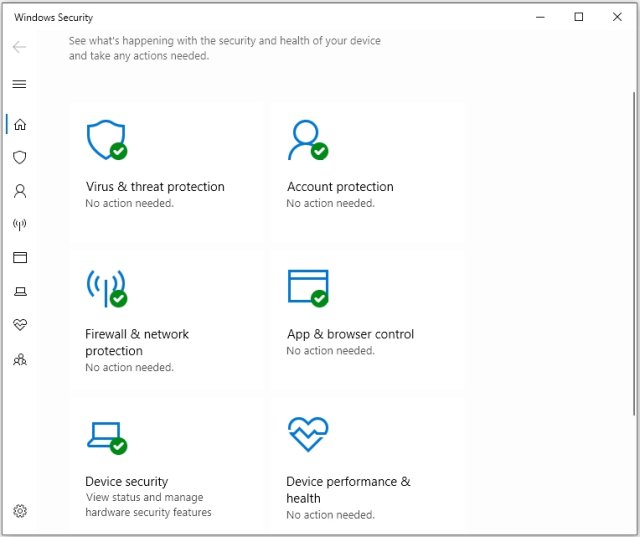Open Device security laptop sidebar icon

tap(20, 291)
